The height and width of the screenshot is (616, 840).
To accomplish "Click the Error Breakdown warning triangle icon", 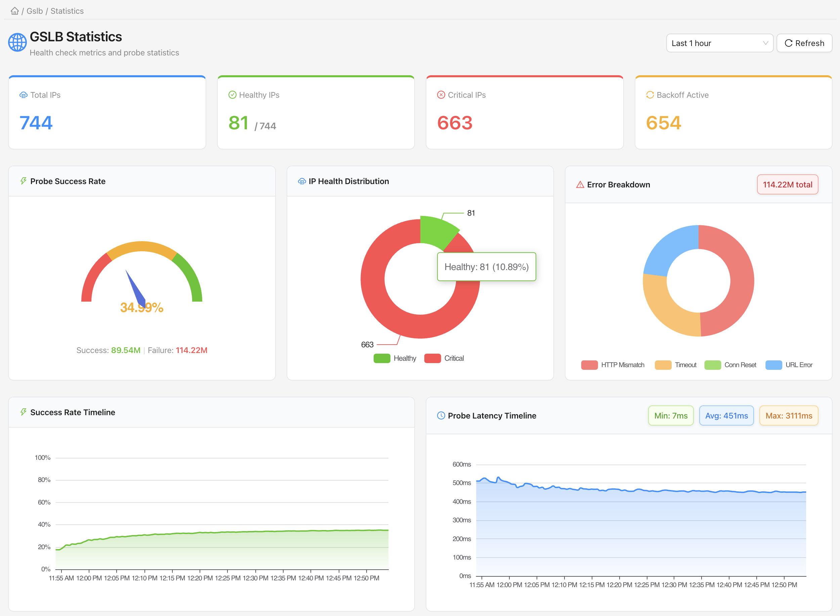I will [580, 185].
